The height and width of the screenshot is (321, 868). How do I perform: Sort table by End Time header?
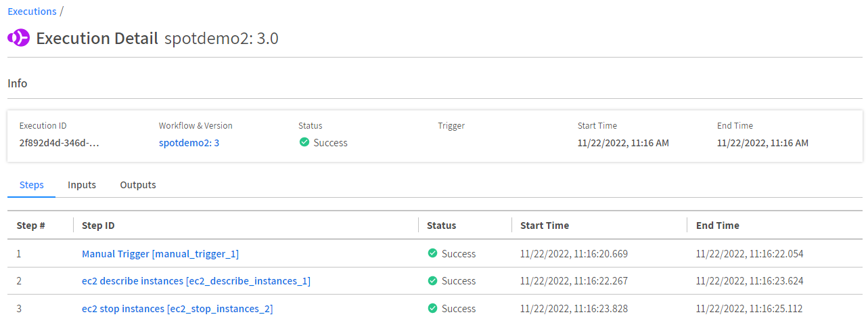718,226
